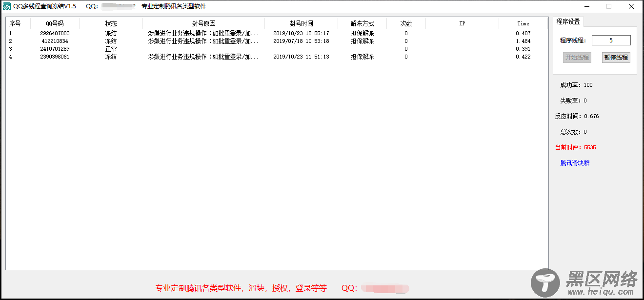The height and width of the screenshot is (300, 644).
Task: Click the 状态 column header
Action: [x=111, y=23]
